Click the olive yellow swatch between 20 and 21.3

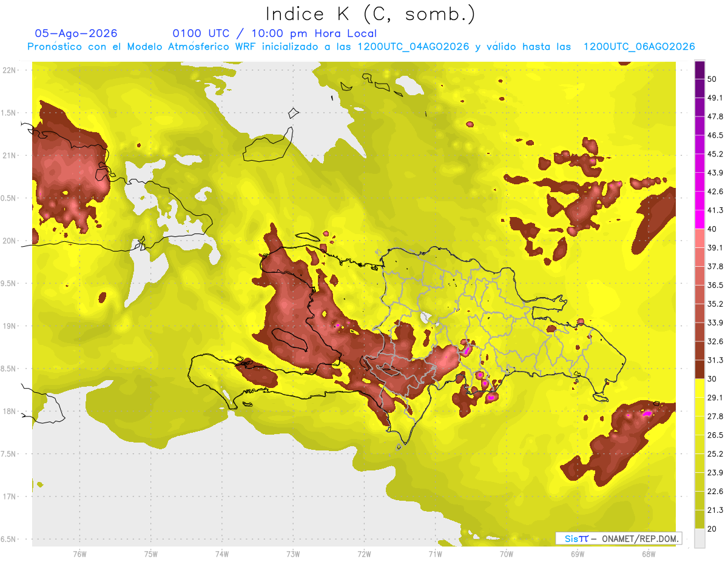[699, 519]
